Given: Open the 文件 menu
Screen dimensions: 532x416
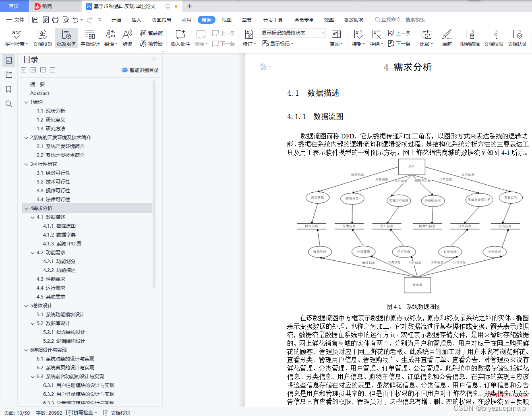Looking at the screenshot, I should (16, 20).
